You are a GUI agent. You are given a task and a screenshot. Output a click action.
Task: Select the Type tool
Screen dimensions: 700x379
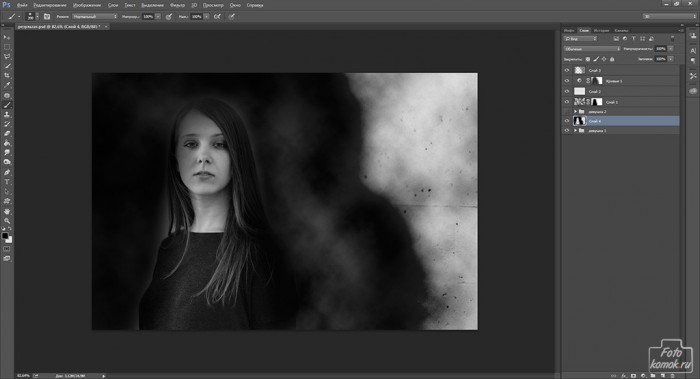[x=7, y=182]
